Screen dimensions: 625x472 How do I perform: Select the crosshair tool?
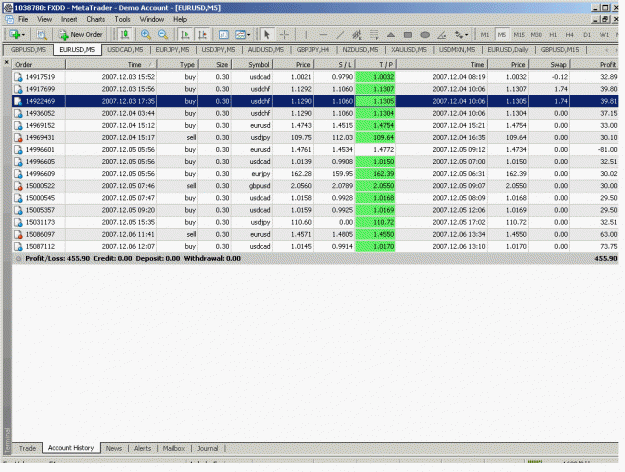(x=284, y=35)
